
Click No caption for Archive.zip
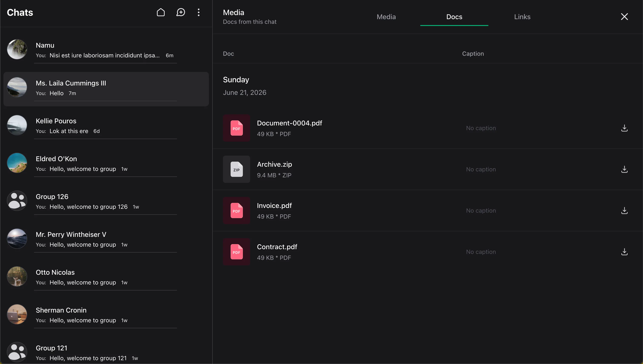(x=481, y=169)
